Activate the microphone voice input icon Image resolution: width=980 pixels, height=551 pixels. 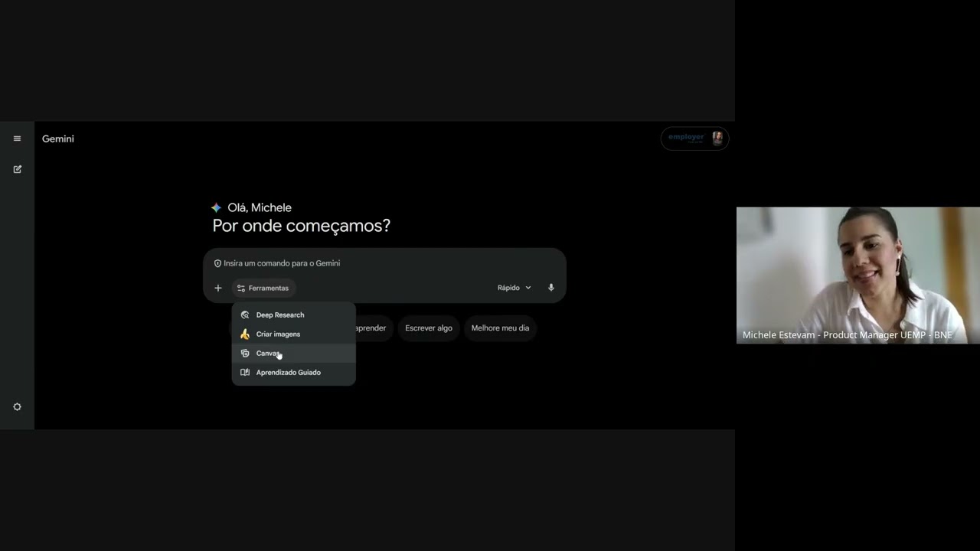[550, 288]
